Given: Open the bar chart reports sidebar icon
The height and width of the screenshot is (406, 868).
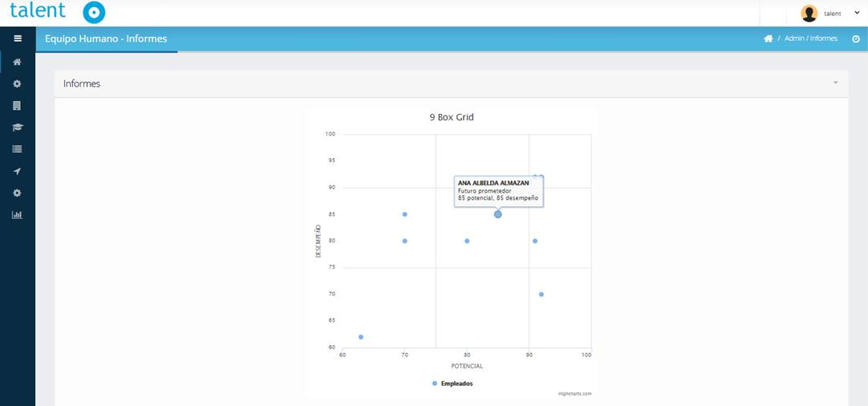Looking at the screenshot, I should point(17,215).
